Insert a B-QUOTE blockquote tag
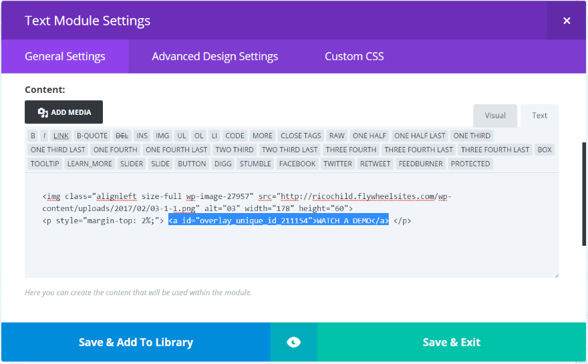The height and width of the screenshot is (364, 588). coord(92,136)
